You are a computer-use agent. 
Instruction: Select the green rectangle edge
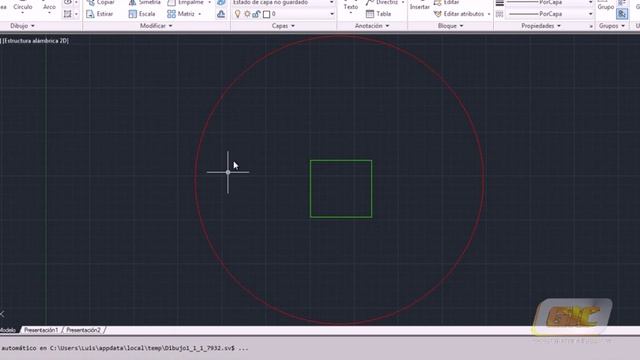(x=341, y=160)
